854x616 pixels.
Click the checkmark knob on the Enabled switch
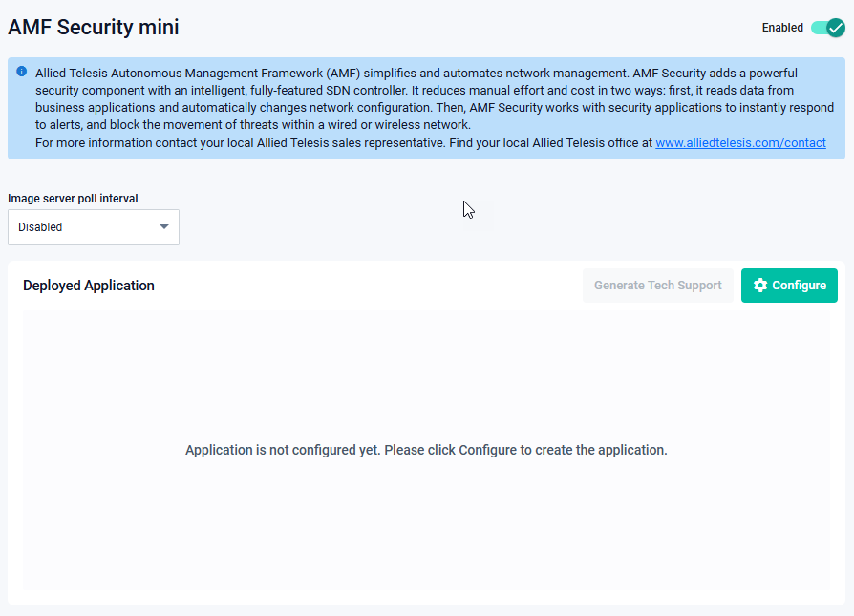coord(836,28)
